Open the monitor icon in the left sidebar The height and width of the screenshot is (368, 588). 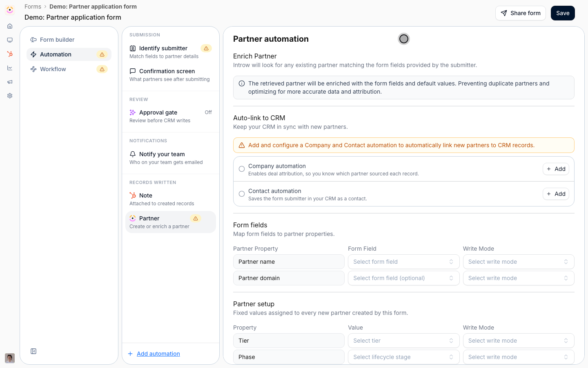[x=10, y=40]
